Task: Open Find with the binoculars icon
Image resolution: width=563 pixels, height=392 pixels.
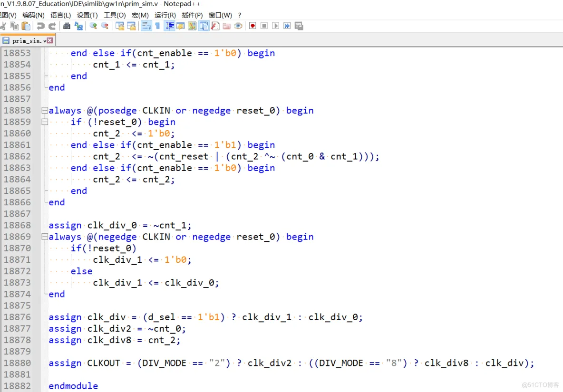Action: pyautogui.click(x=67, y=26)
